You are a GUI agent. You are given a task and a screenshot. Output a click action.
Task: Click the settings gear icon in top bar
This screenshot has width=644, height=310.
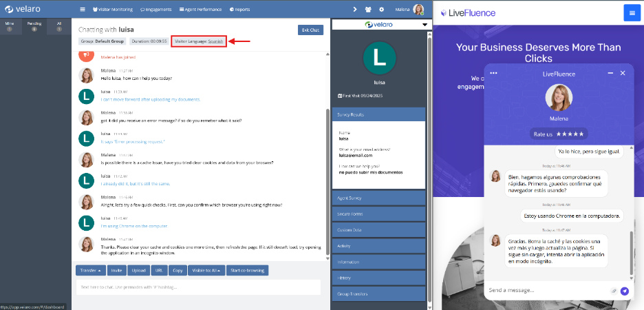coord(382,10)
